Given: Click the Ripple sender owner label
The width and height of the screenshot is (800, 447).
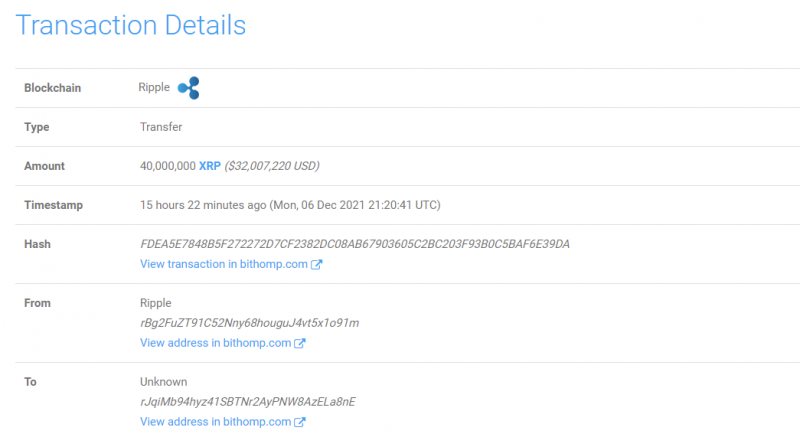Looking at the screenshot, I should click(156, 303).
